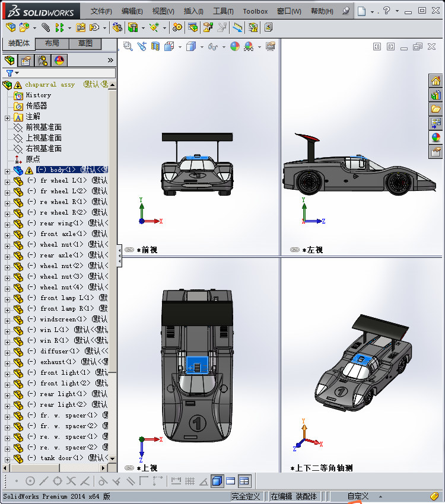Click the Smart Fasteners toolbar icon

coord(80,28)
